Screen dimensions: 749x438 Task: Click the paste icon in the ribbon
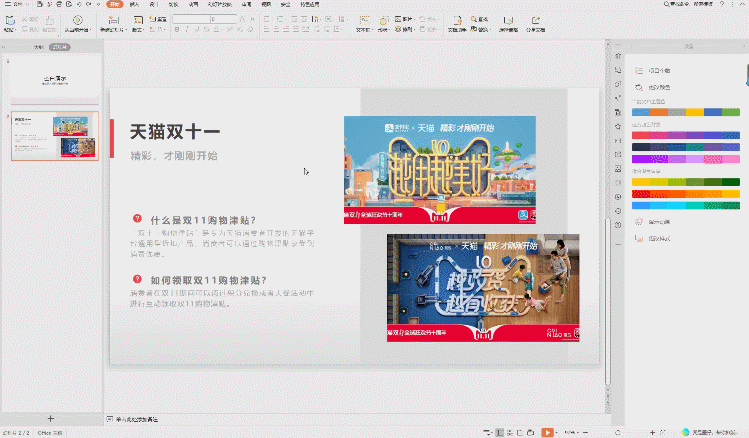[x=9, y=21]
